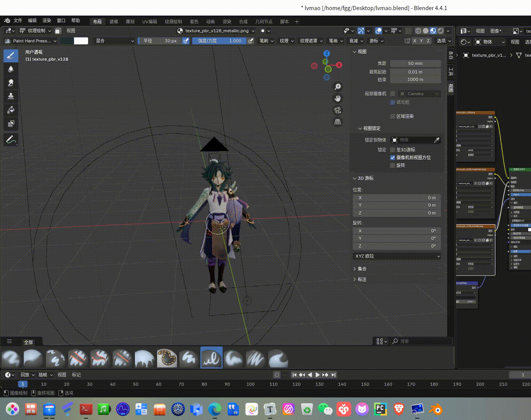Select the Mask tool
Screen dimensions: 531x420
tap(11, 124)
